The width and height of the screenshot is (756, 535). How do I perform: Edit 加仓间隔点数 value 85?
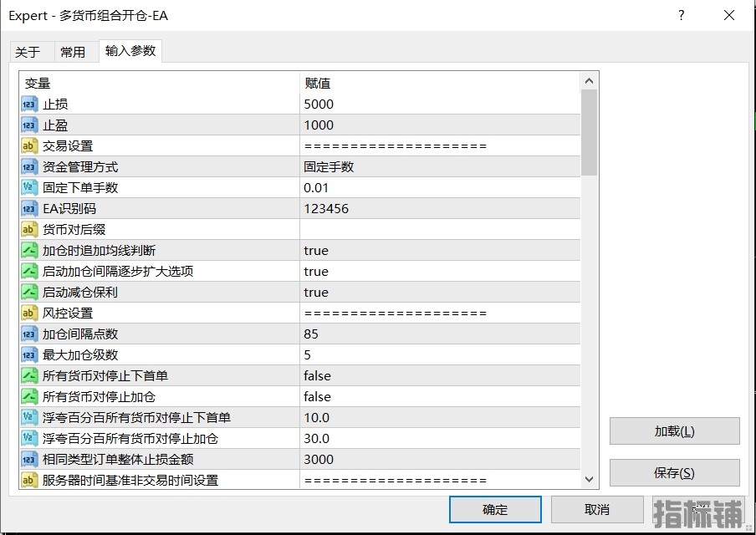point(440,334)
